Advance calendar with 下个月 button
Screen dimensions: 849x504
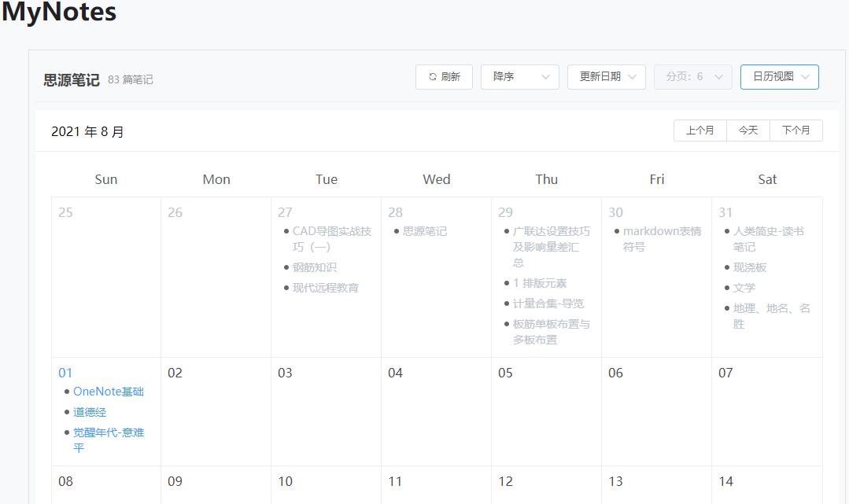pyautogui.click(x=796, y=130)
